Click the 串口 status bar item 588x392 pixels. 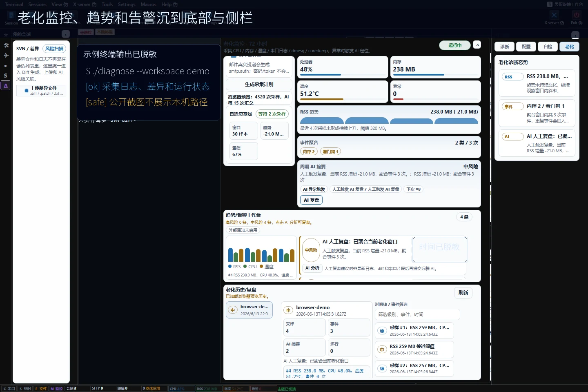9,389
